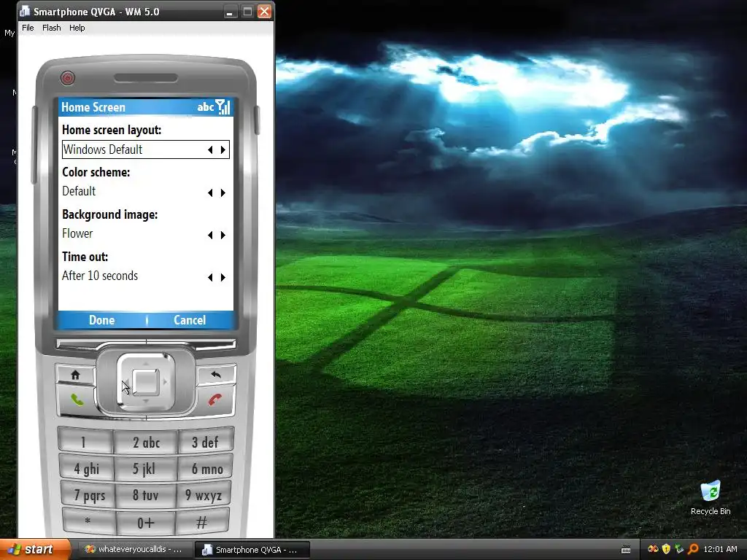Select previous Time out option
This screenshot has width=747, height=560.
(210, 278)
